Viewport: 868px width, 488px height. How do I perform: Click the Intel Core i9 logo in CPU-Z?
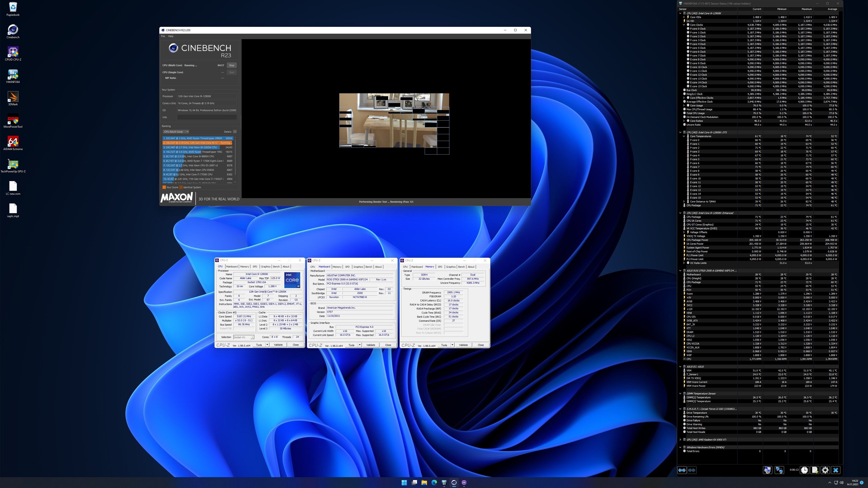point(292,280)
